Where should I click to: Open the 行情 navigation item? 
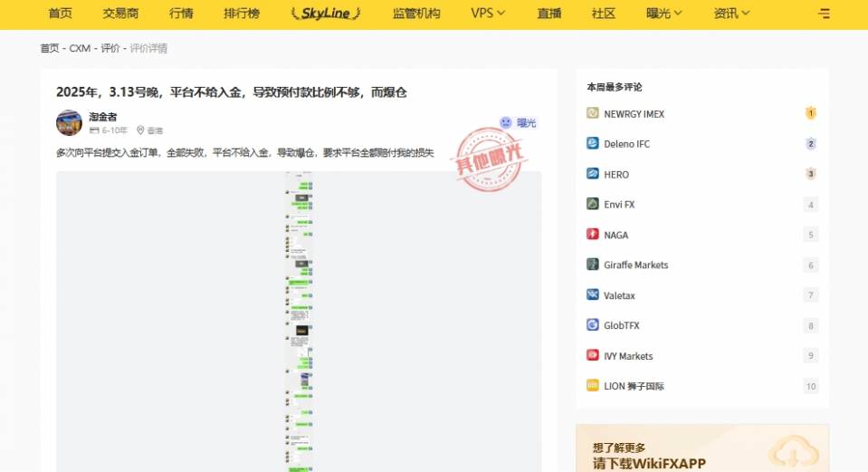[x=181, y=13]
